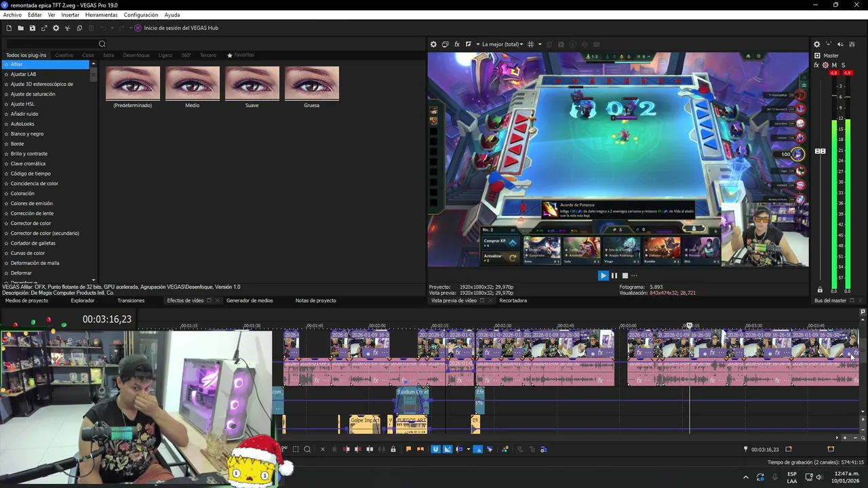Screen dimensions: 868x488
Task: Open split screen view dropdown arrow
Action: (478, 44)
